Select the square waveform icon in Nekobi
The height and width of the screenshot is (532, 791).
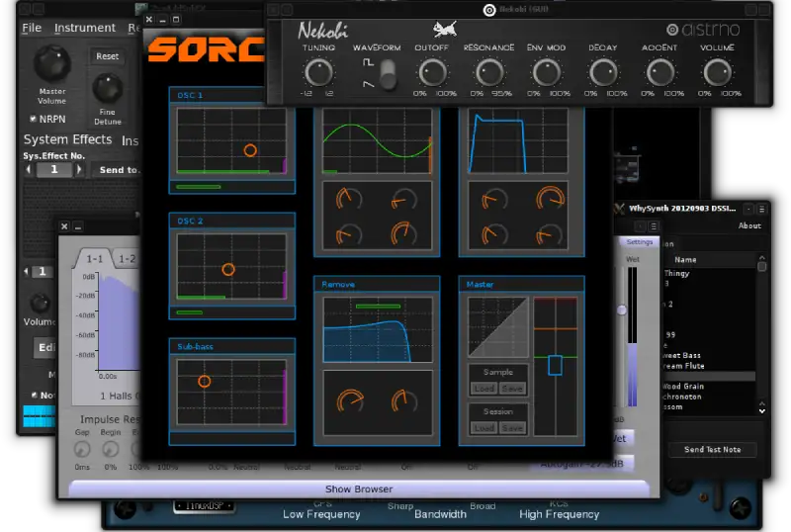click(368, 62)
